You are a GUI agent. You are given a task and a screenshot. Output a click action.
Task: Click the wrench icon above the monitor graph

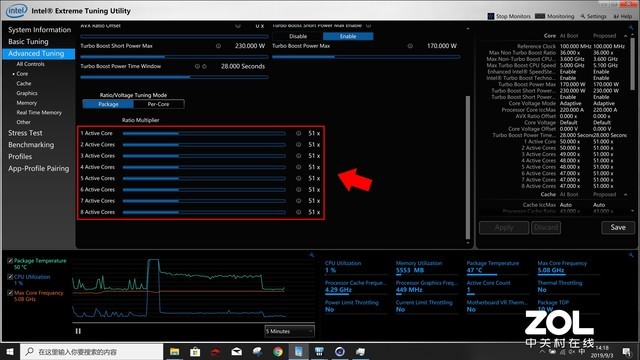pos(312,255)
